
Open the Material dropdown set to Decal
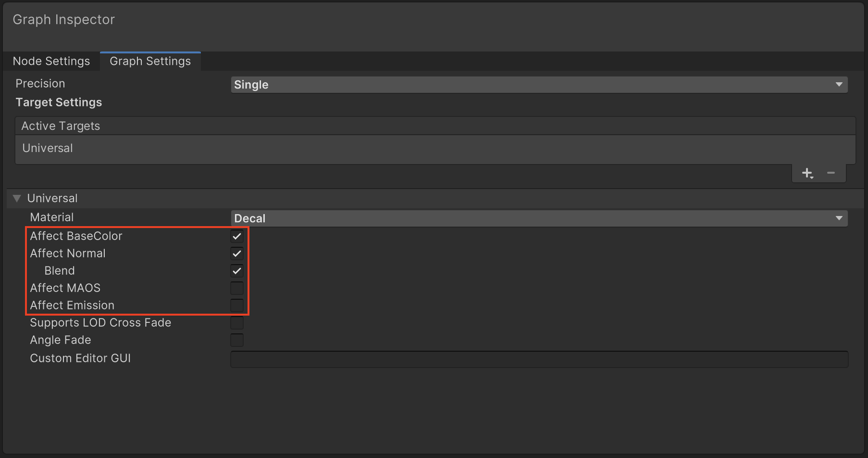539,218
